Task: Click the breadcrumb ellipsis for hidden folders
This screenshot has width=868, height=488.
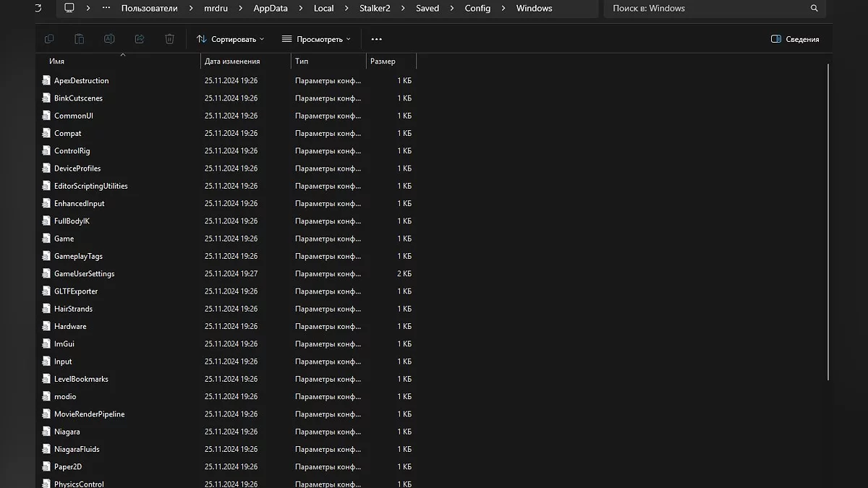Action: pos(106,9)
